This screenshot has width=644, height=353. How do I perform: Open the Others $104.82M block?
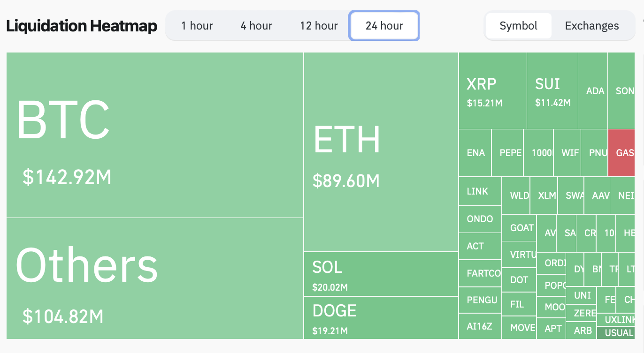click(x=155, y=278)
